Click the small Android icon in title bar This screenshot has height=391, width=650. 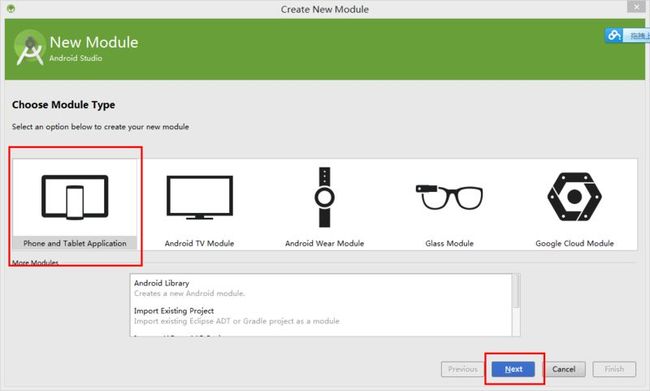(x=11, y=8)
